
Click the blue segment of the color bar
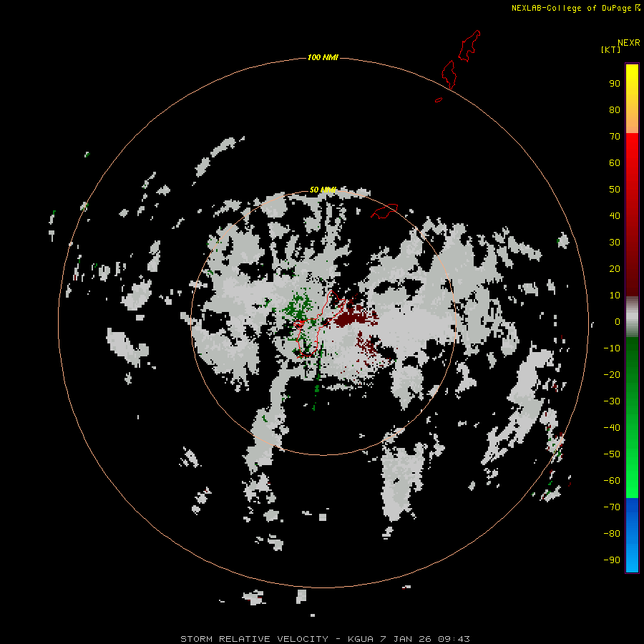click(632, 535)
